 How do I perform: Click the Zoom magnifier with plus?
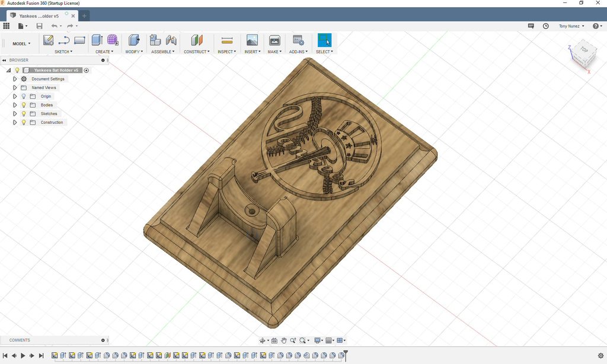click(x=293, y=340)
